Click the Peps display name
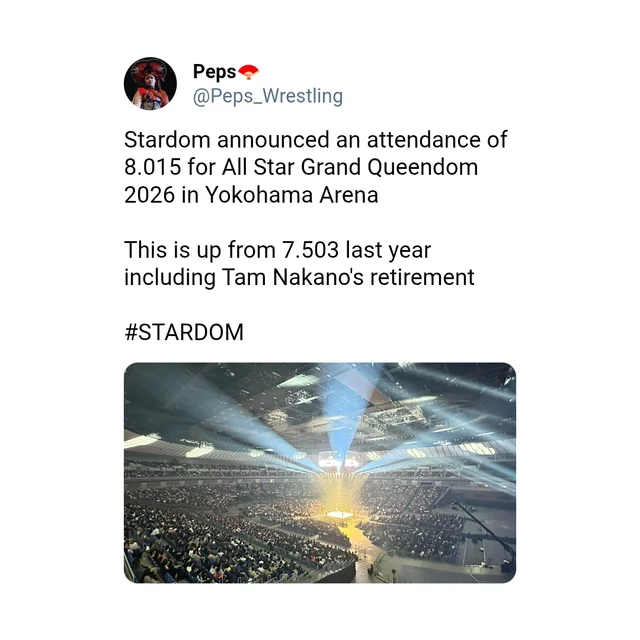 click(x=214, y=72)
